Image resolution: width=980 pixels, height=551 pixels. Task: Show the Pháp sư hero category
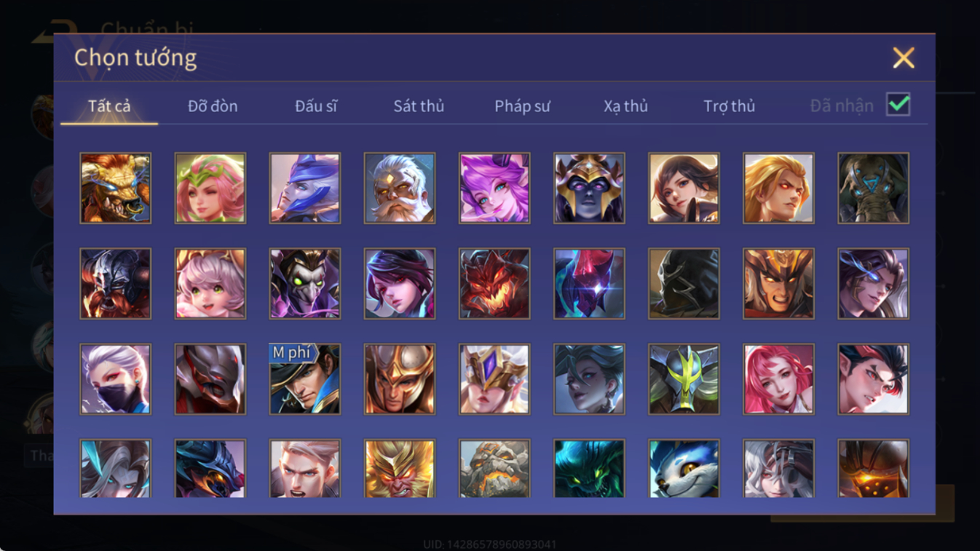[x=522, y=106]
